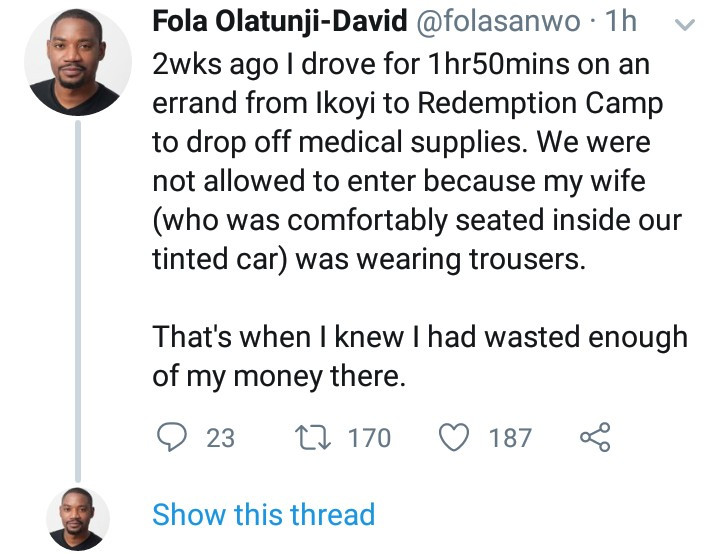Click the small avatar beside Show this thread
This screenshot has width=720, height=554.
click(78, 517)
